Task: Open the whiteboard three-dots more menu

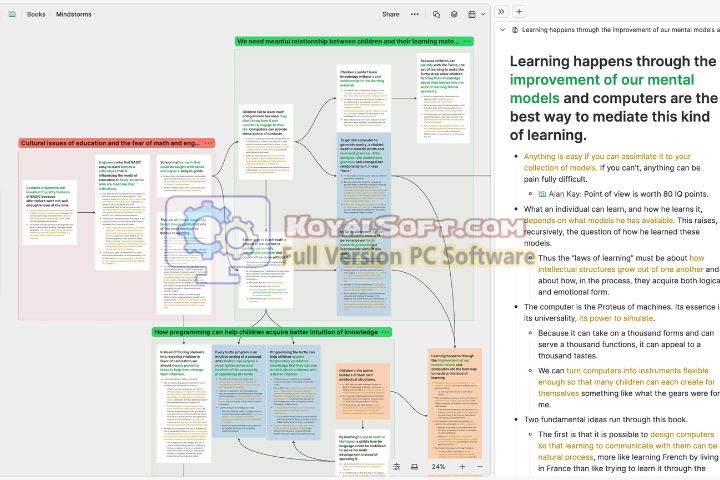Action: [415, 14]
